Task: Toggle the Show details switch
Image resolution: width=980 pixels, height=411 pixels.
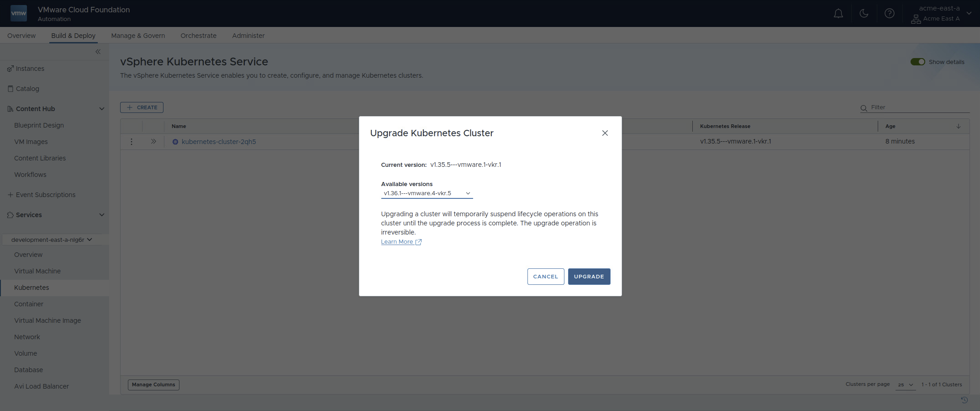Action: pos(917,62)
